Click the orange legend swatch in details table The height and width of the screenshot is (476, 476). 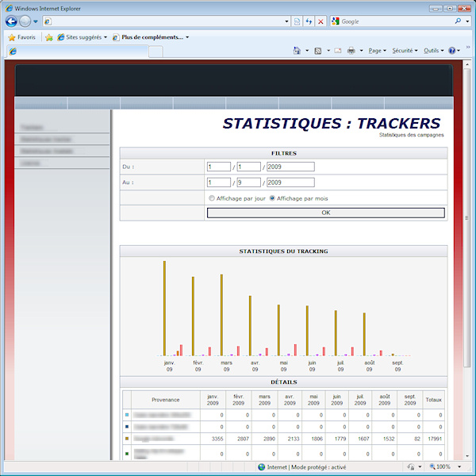(x=127, y=438)
